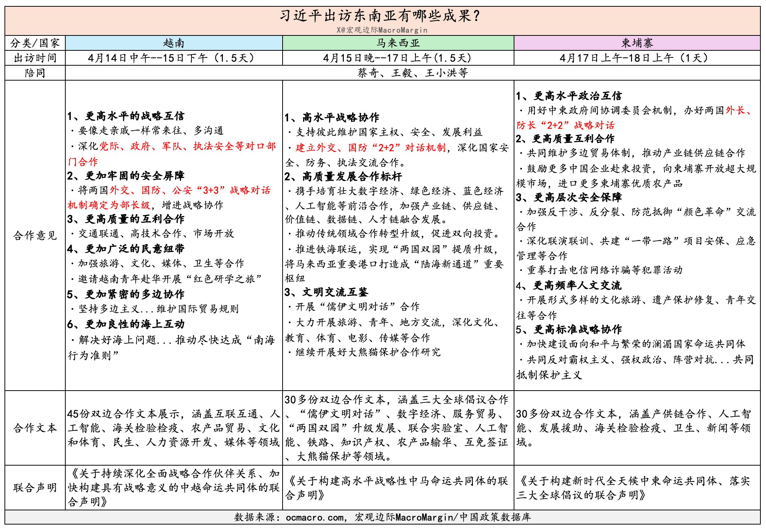766x532 pixels.
Task: Click the 联合声明 row label
Action: coord(35,488)
